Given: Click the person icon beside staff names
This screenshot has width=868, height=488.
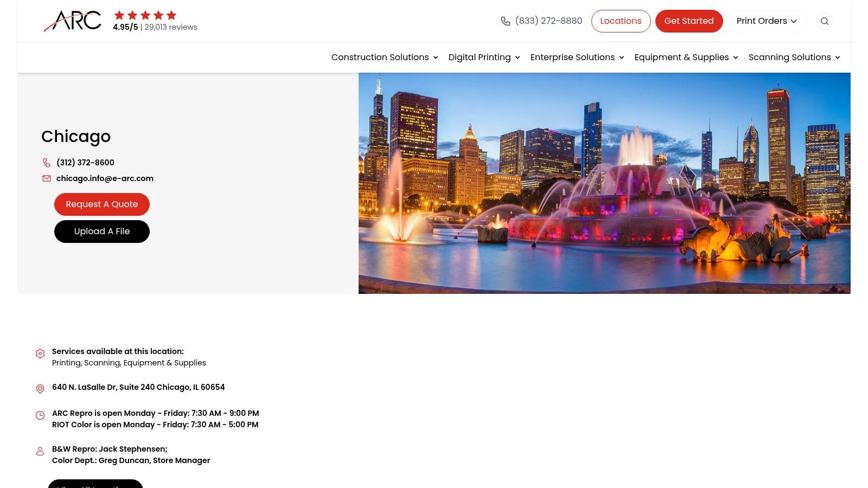Looking at the screenshot, I should pyautogui.click(x=40, y=451).
